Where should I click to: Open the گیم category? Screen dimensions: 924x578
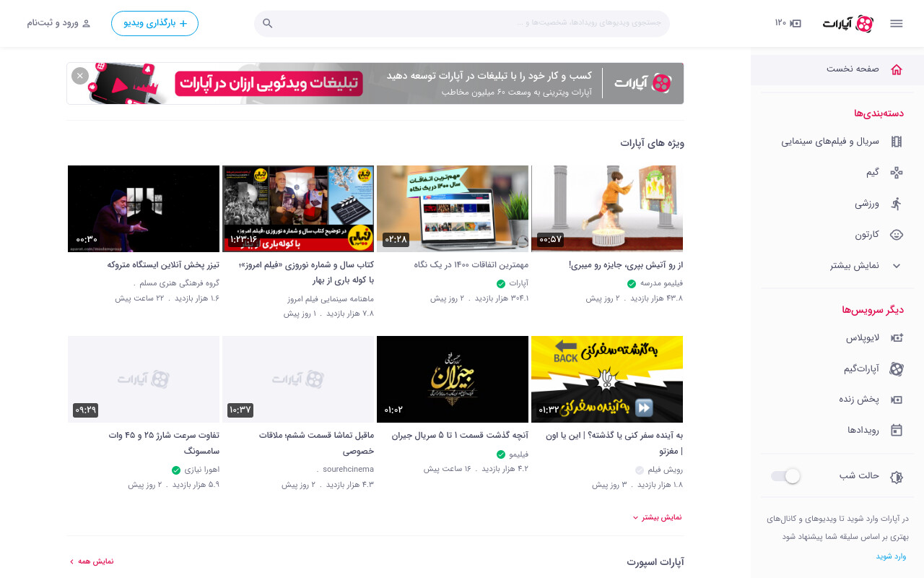click(x=837, y=173)
